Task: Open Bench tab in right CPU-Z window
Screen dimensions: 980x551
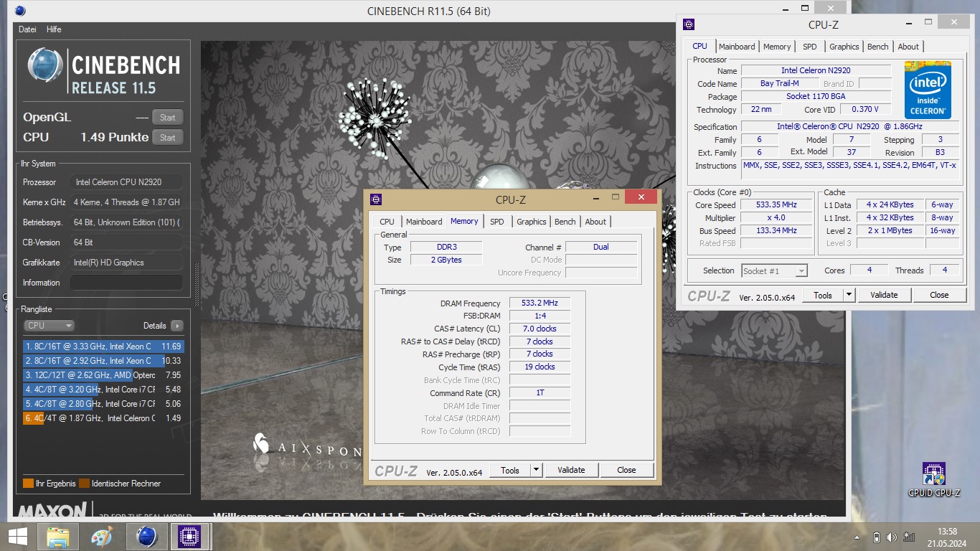Action: tap(878, 47)
